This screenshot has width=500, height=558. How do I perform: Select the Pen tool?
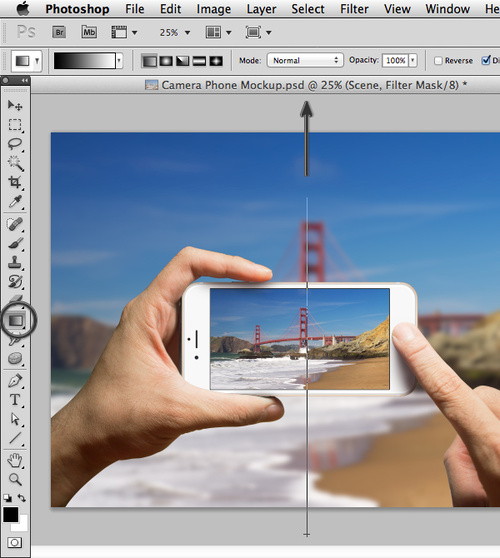coord(15,381)
